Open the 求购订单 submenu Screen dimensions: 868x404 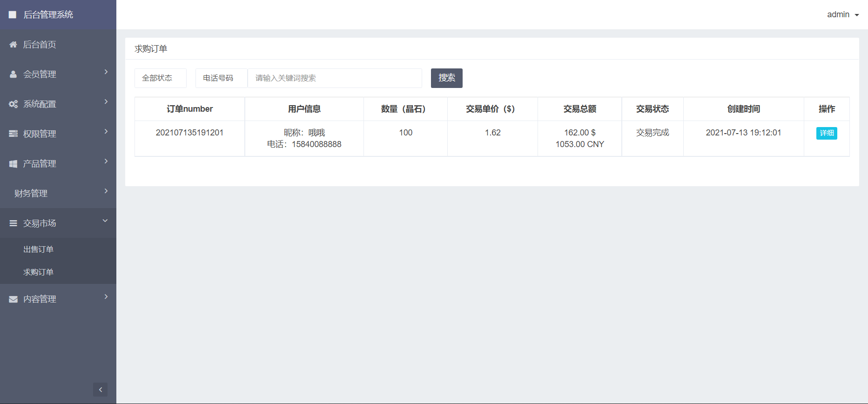pos(38,272)
